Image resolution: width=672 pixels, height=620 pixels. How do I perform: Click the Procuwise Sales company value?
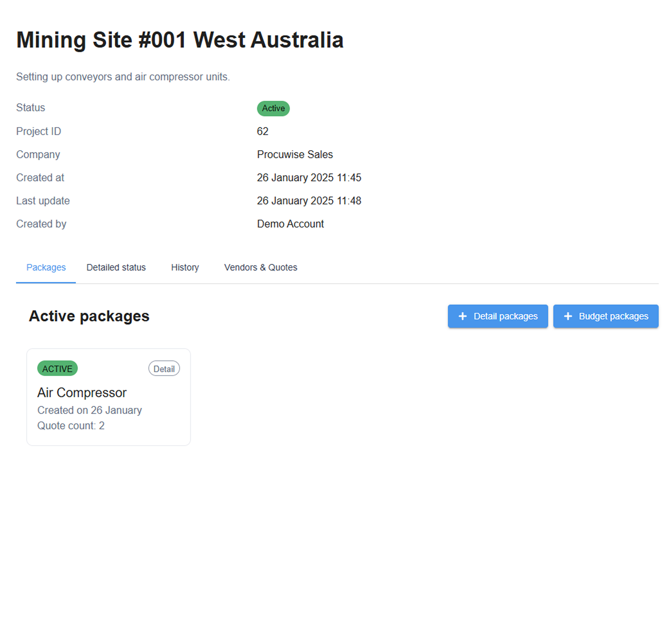click(x=295, y=154)
